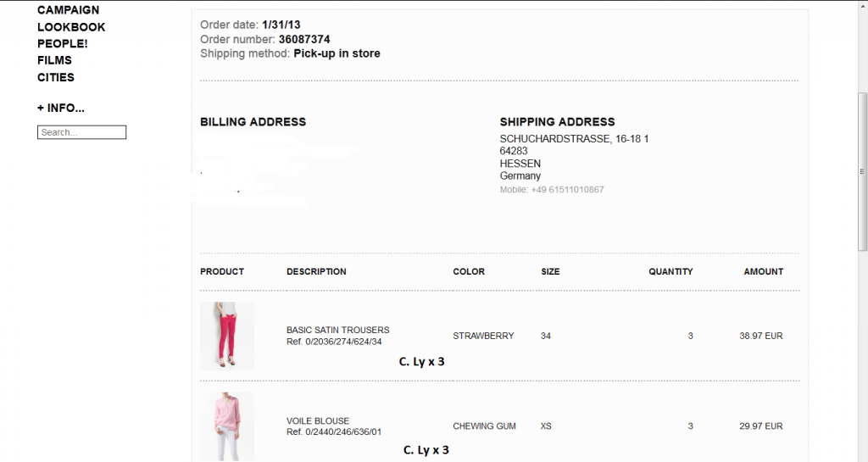The width and height of the screenshot is (868, 462).
Task: Open the CAMPAIGN menu item
Action: (68, 10)
